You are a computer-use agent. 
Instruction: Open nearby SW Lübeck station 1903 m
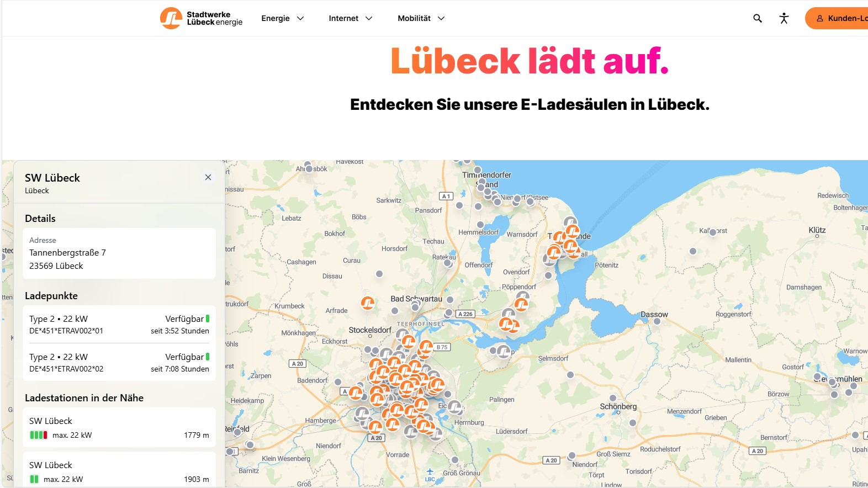[119, 469]
